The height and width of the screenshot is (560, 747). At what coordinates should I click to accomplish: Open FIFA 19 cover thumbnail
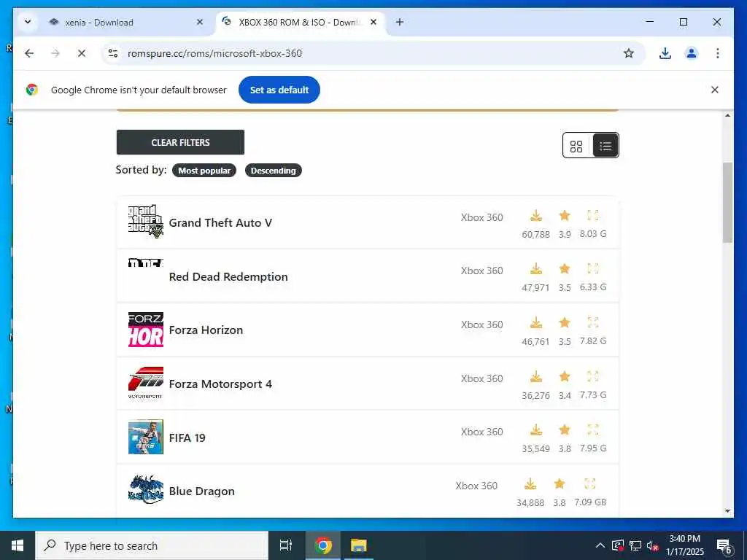[x=146, y=437]
